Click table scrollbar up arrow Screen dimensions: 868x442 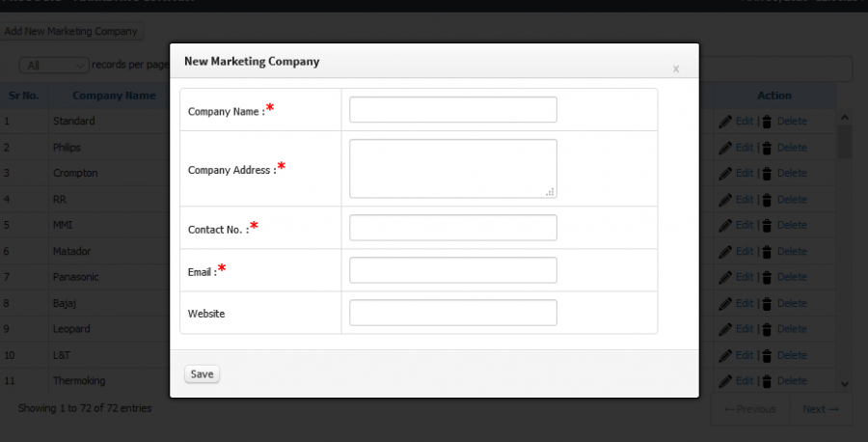(844, 118)
